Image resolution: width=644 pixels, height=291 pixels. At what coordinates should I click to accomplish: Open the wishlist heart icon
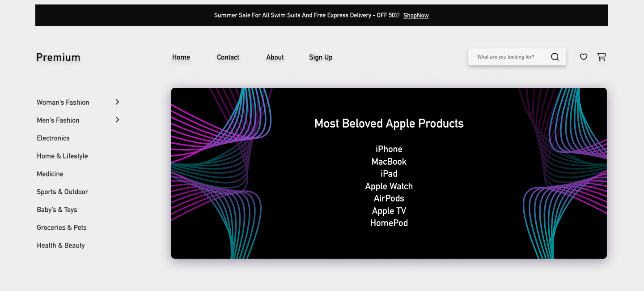(584, 57)
